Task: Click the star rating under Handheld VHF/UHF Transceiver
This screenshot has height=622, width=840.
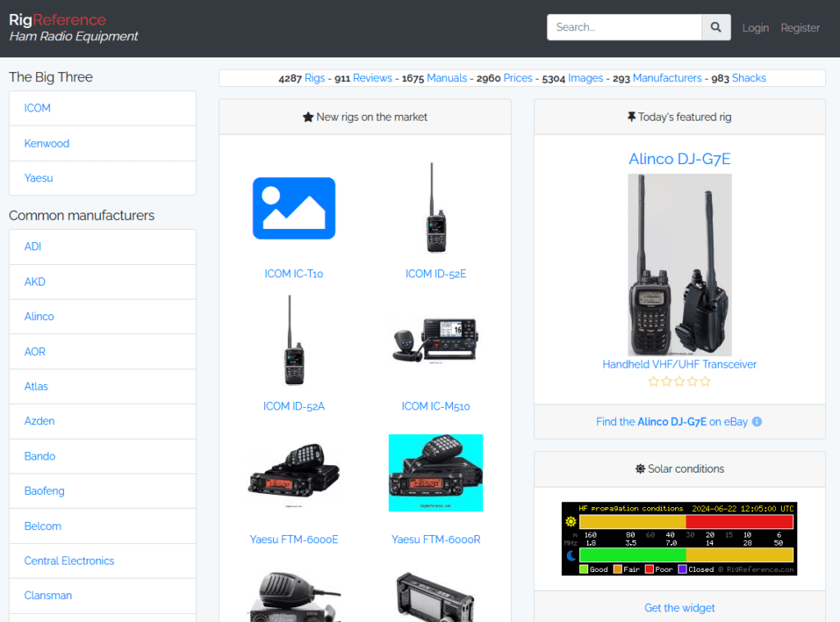Action: click(x=679, y=382)
